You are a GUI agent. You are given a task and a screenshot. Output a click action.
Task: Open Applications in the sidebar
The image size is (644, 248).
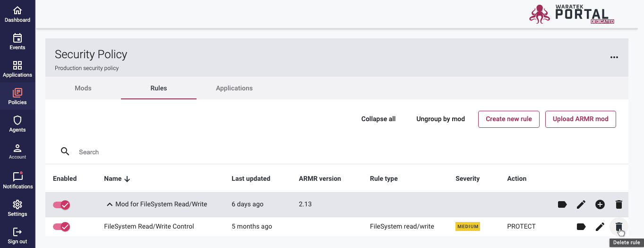coord(17,69)
